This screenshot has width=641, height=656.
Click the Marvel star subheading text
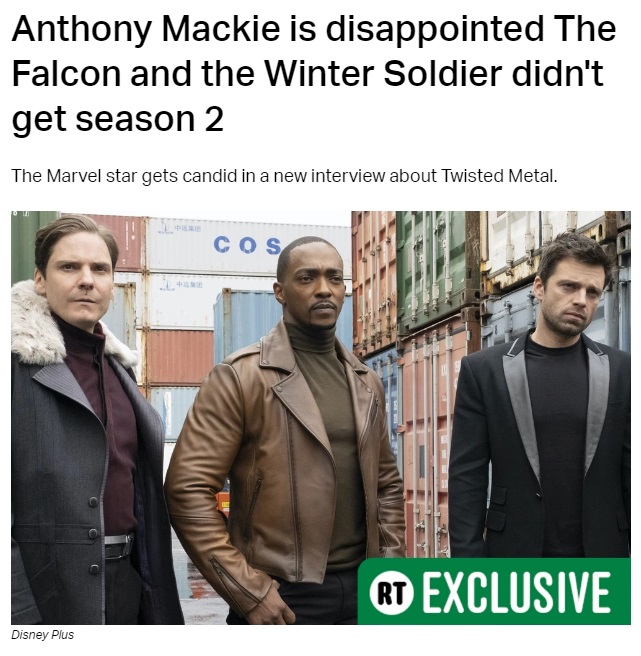click(x=285, y=176)
